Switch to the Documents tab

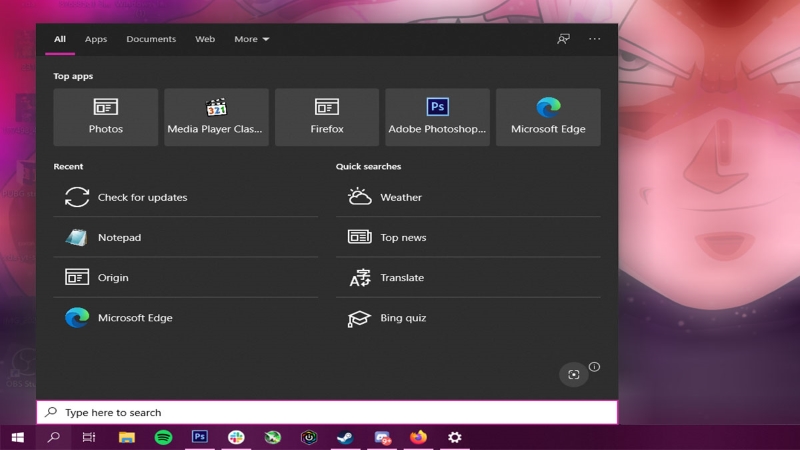(x=151, y=39)
